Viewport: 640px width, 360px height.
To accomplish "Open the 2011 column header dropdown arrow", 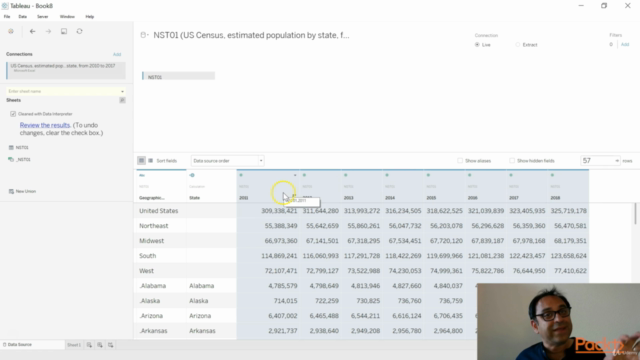I will click(295, 175).
